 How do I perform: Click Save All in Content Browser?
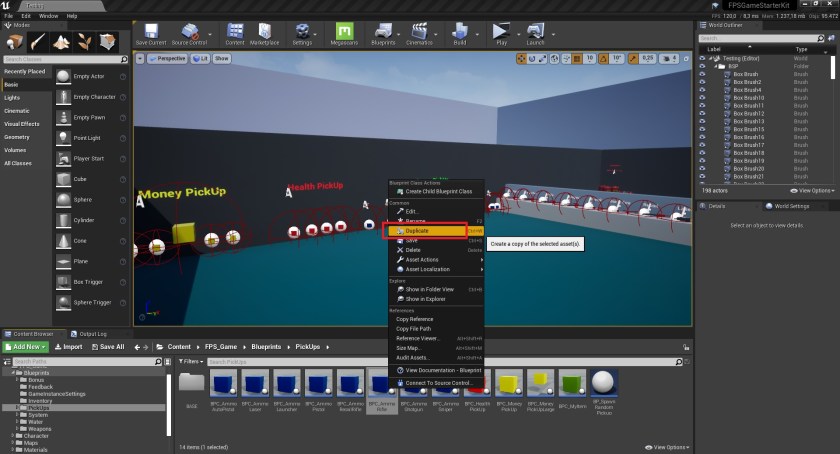(106, 347)
